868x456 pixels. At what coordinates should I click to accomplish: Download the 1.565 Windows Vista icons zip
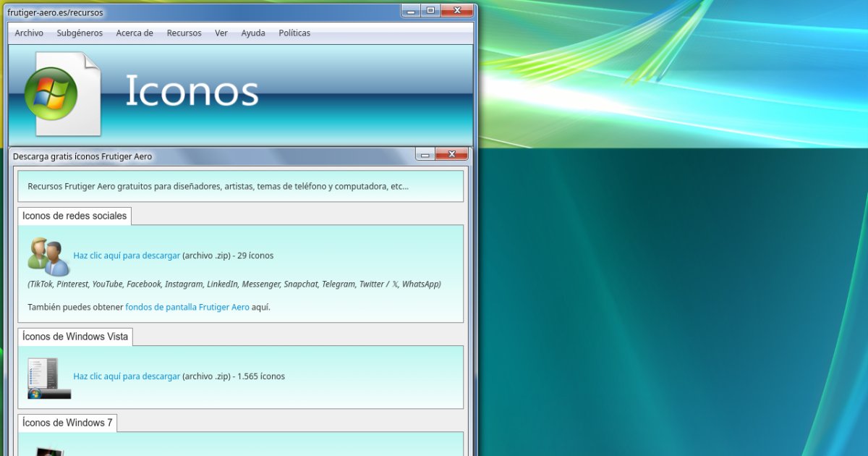click(127, 376)
